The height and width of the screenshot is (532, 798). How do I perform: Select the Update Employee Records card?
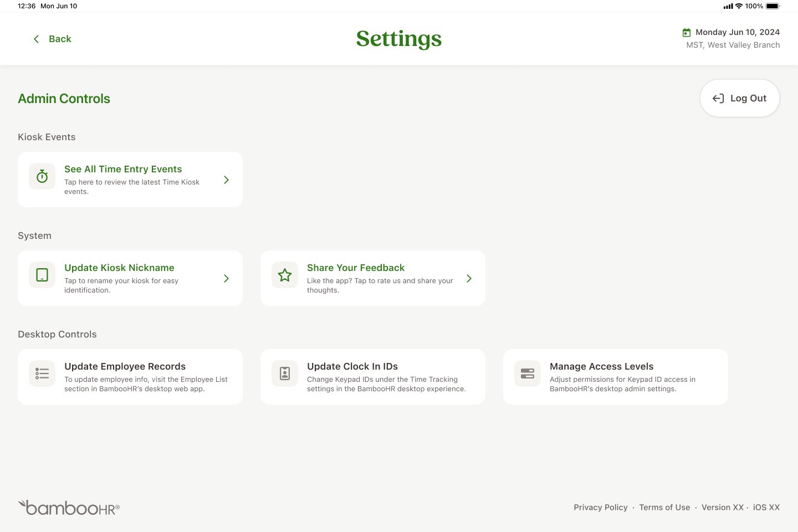[x=130, y=377]
